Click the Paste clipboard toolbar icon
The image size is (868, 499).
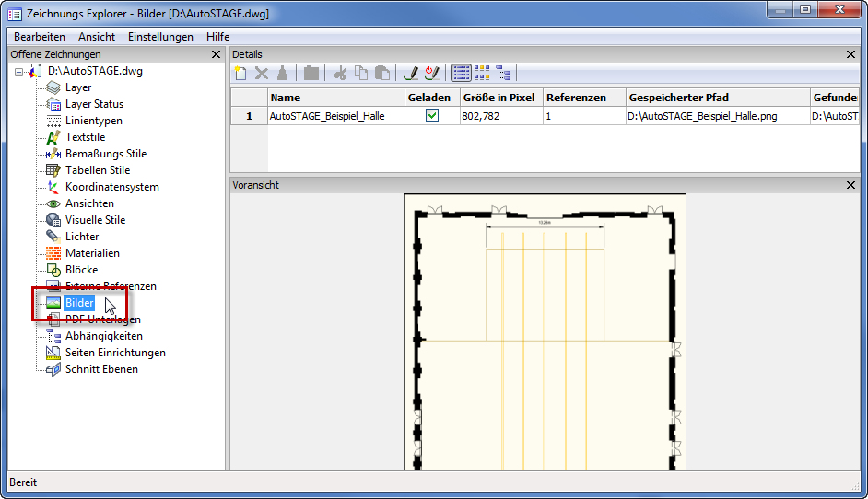pyautogui.click(x=381, y=73)
